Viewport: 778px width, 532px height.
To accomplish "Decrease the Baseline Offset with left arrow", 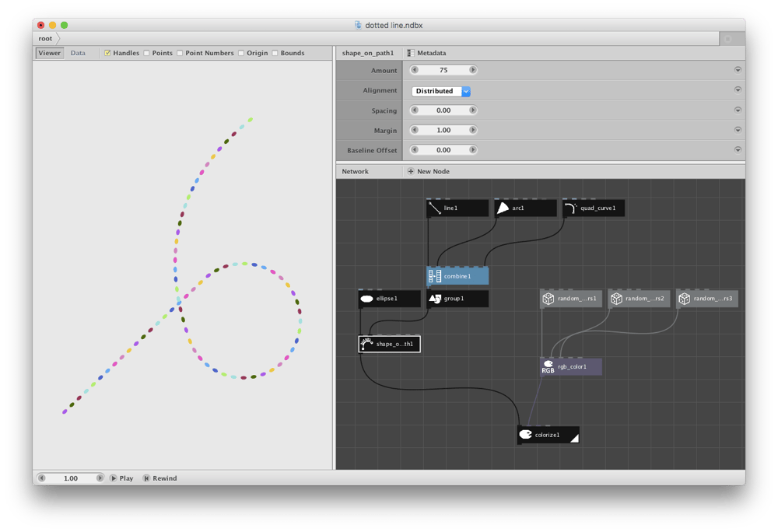I will (x=415, y=150).
